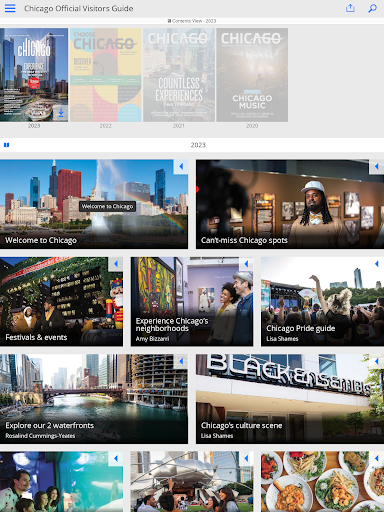Click author name Rosalind Cummings-Yeates

pos(40,436)
